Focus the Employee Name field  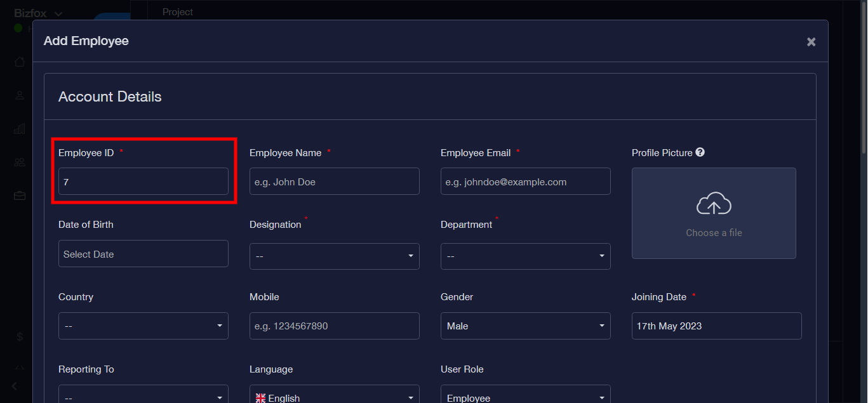click(334, 182)
